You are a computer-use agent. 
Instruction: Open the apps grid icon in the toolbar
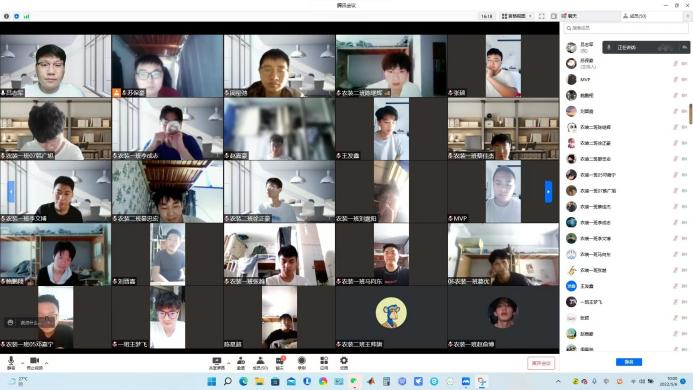tap(324, 363)
